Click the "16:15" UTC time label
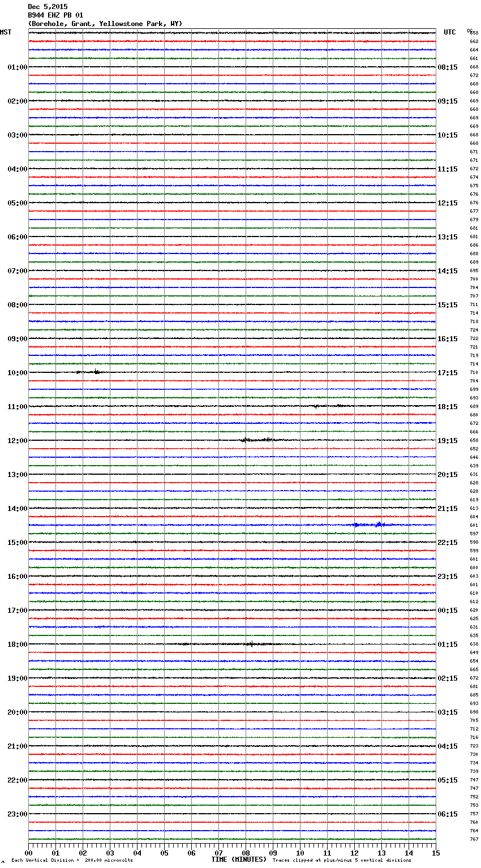Viewport: 481px width, 868px height. click(x=448, y=339)
